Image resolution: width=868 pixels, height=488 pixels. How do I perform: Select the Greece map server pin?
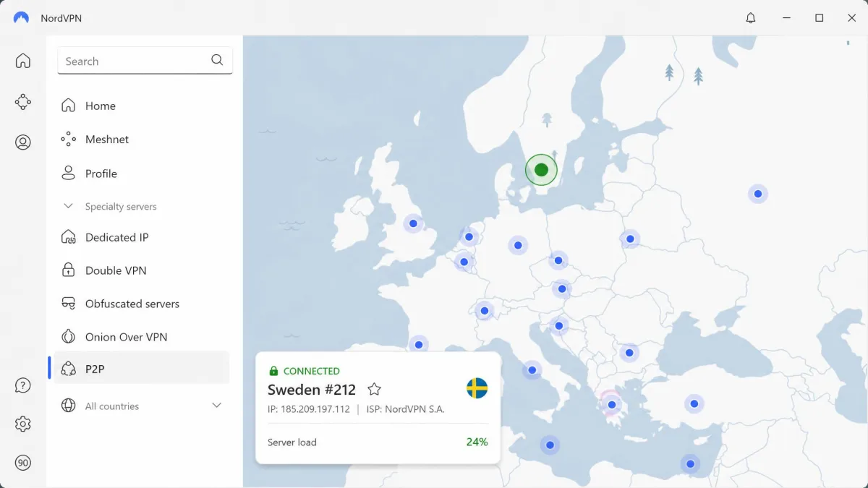611,404
